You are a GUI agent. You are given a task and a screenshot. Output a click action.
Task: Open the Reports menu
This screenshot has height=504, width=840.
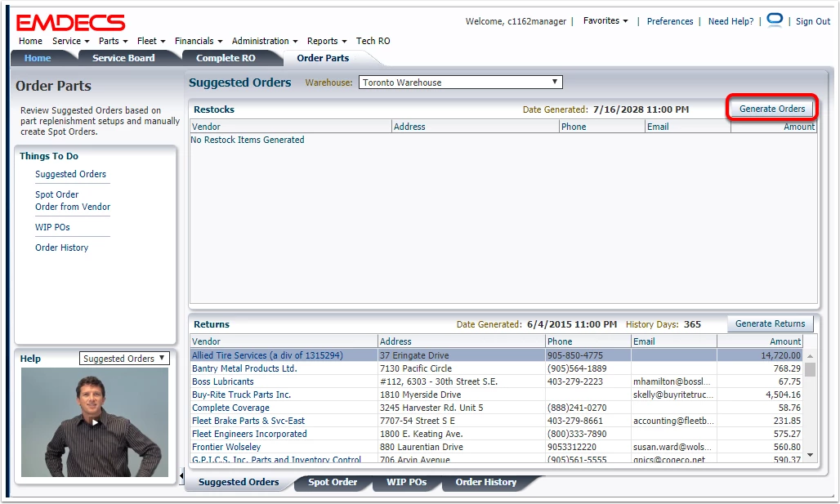[x=327, y=41]
